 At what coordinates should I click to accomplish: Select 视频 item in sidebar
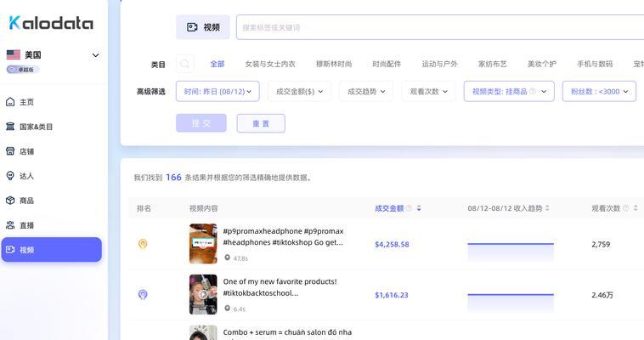51,250
